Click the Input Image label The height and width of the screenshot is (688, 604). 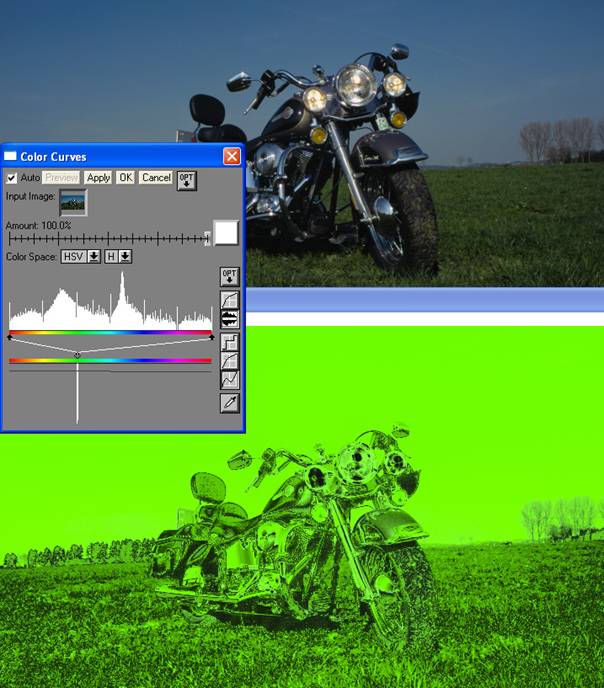tap(30, 196)
